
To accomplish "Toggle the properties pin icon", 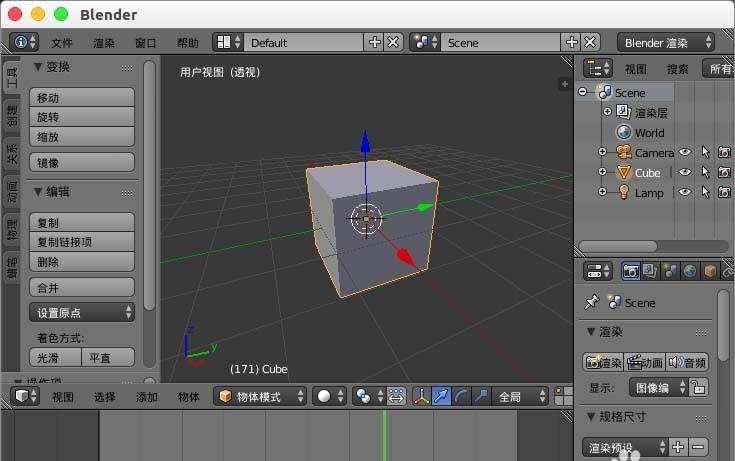I will click(x=592, y=302).
